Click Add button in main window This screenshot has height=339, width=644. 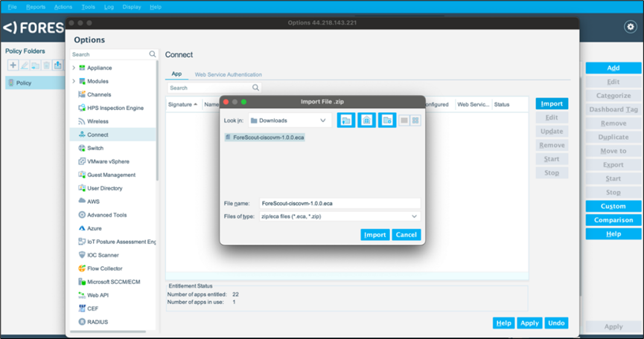click(x=613, y=68)
